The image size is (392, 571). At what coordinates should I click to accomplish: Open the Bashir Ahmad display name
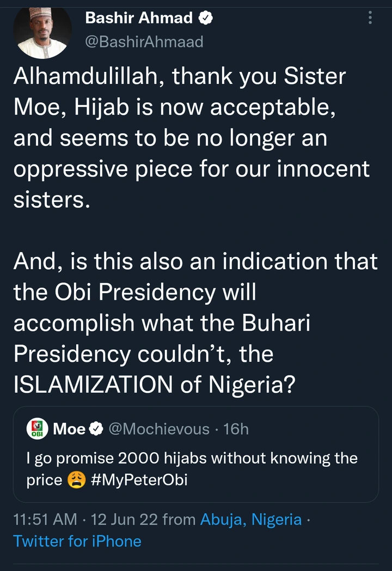click(x=139, y=18)
